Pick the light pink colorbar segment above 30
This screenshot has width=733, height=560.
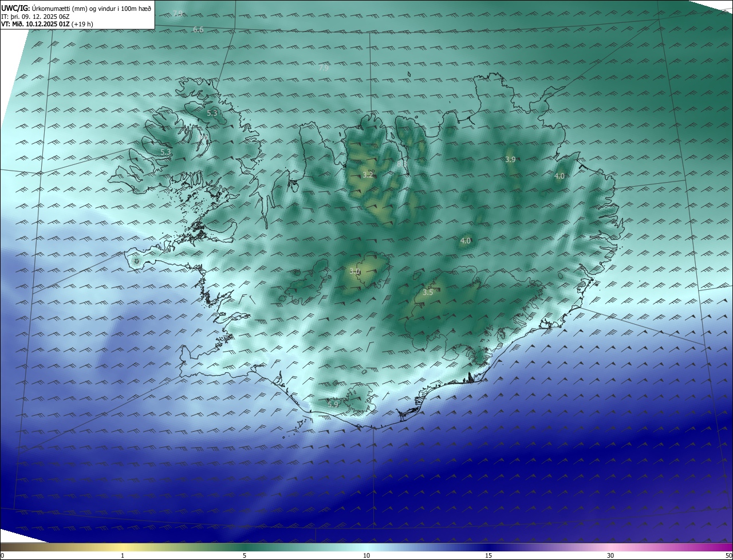[610, 547]
